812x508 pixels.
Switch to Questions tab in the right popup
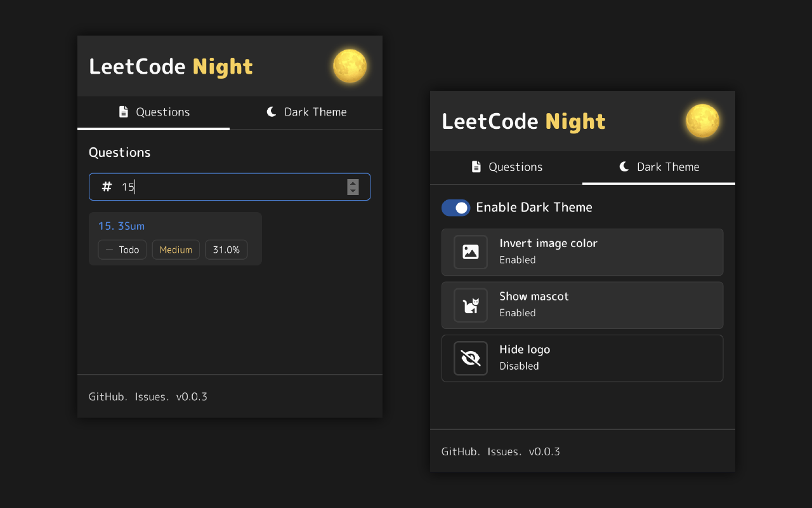(x=506, y=167)
